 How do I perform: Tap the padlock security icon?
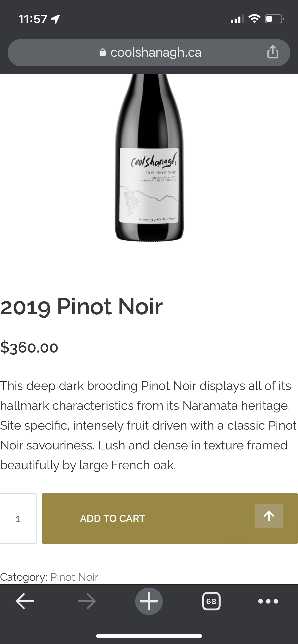pos(103,52)
